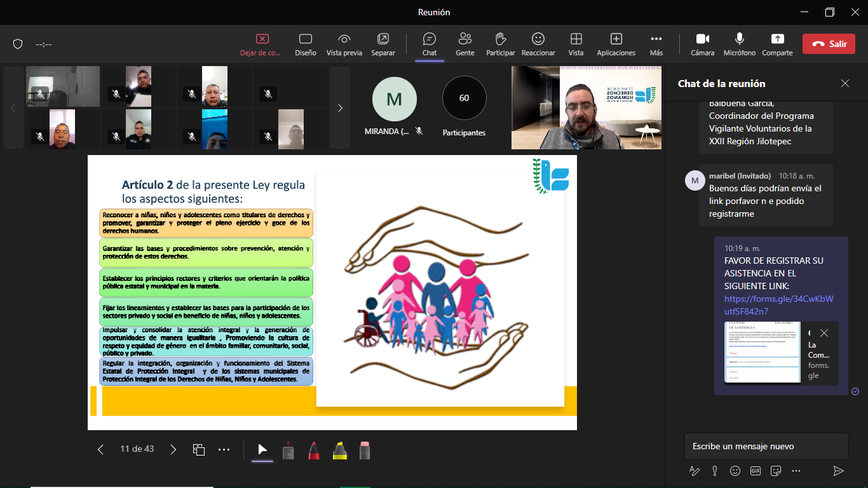The height and width of the screenshot is (488, 868).
Task: Open the Reaccionar emoji menu
Action: click(x=538, y=44)
